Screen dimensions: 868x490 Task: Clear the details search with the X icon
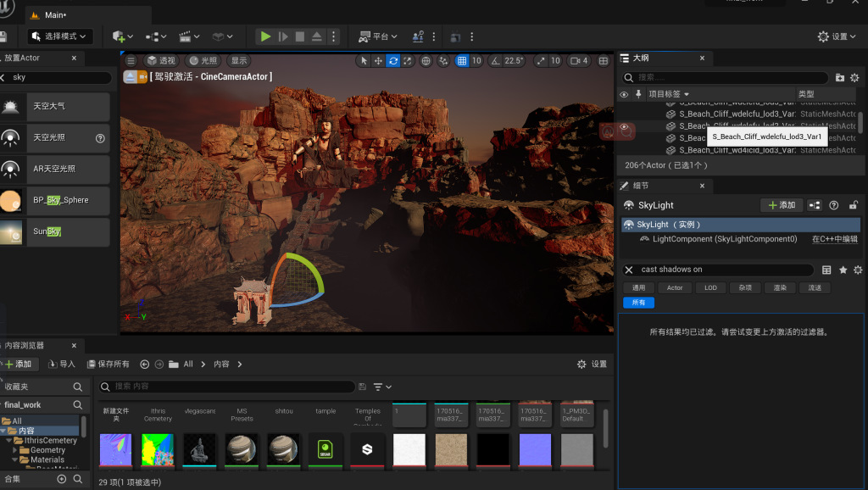(x=629, y=270)
